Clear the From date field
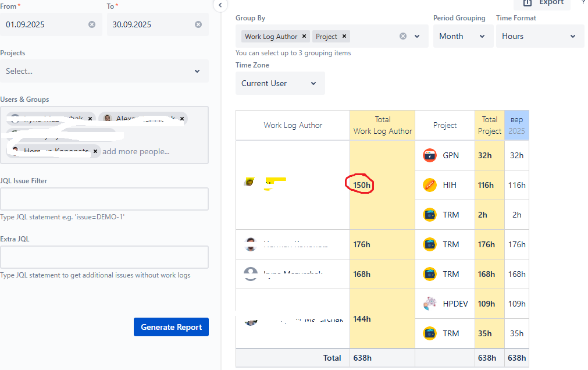Viewport: 588px width, 370px height. [92, 24]
